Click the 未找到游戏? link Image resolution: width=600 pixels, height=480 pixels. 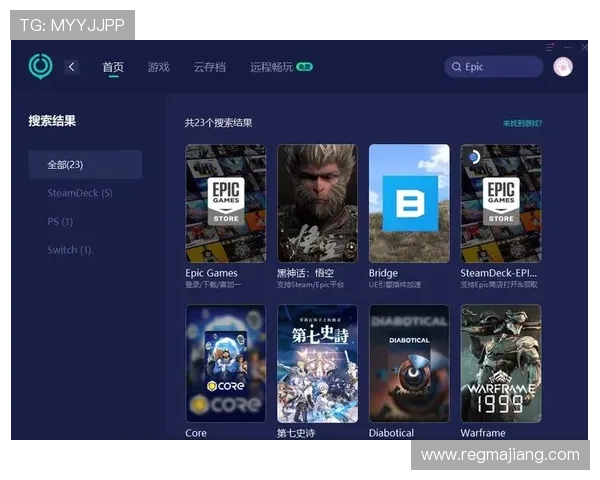[522, 123]
